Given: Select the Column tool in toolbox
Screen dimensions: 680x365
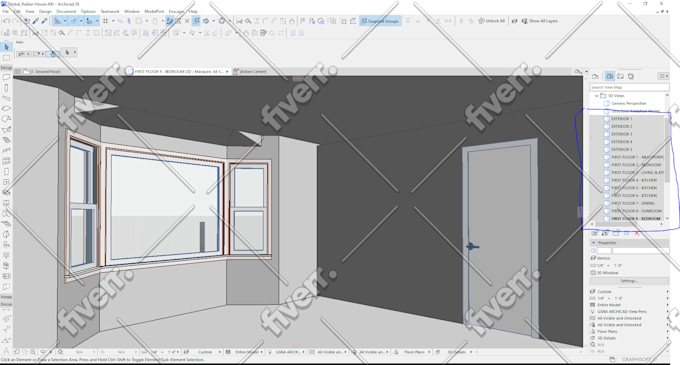Looking at the screenshot, I should 6,88.
